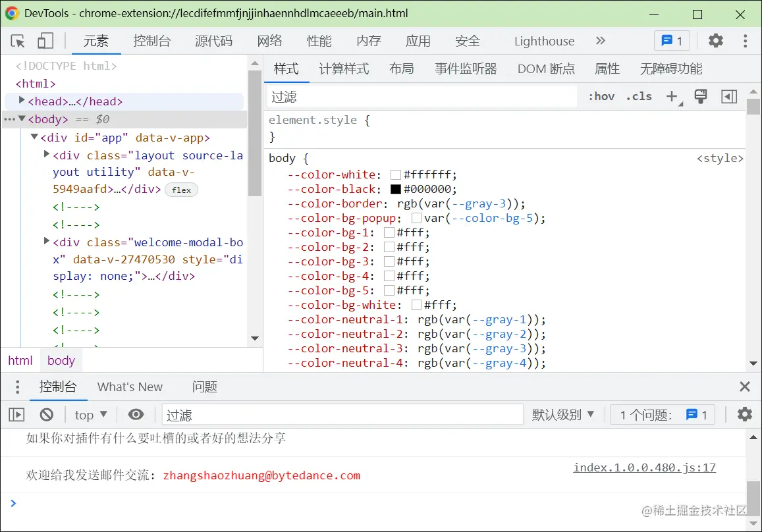Open the top JavaScript context dropdown
Screen dimensions: 762x532
coord(90,415)
